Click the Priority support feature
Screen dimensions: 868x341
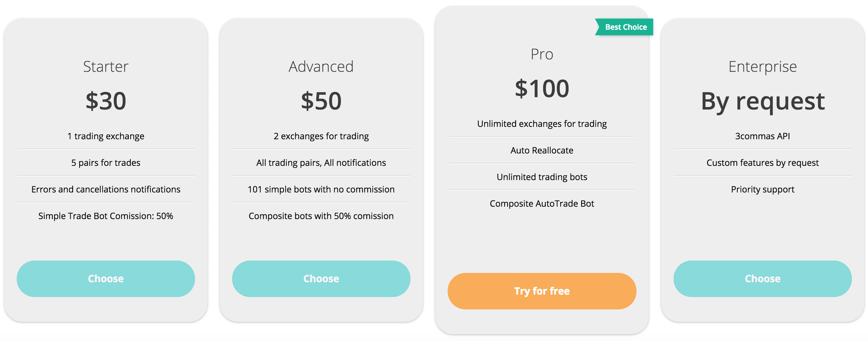(762, 189)
